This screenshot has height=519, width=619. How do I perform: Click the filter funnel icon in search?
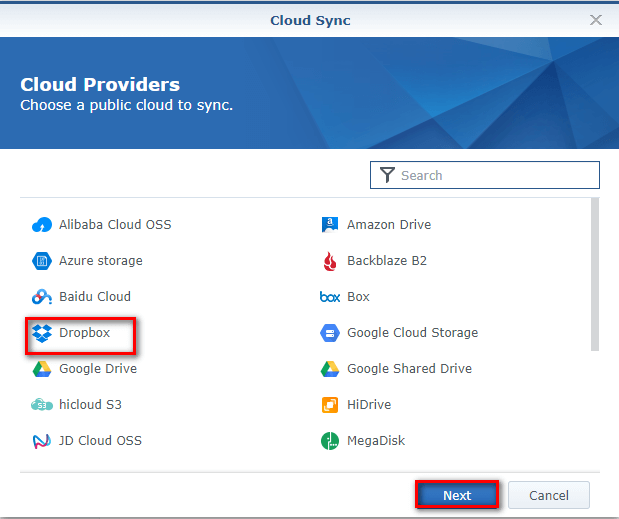[387, 176]
